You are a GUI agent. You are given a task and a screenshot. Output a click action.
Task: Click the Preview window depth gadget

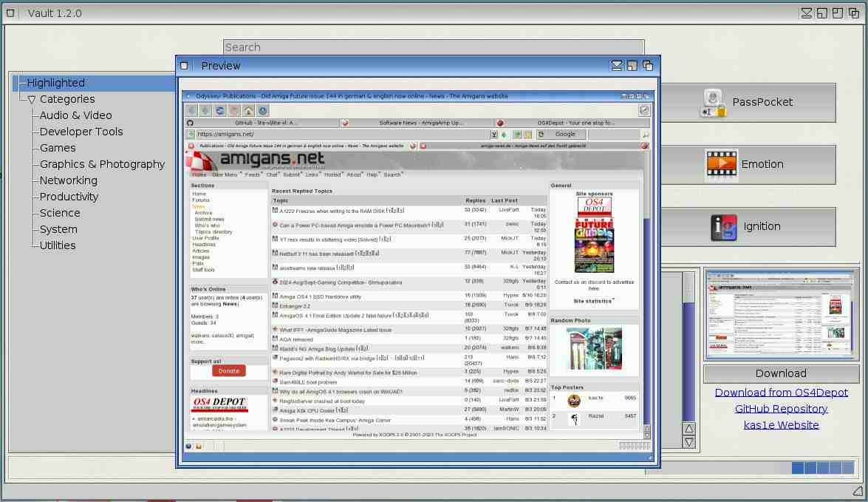point(648,66)
